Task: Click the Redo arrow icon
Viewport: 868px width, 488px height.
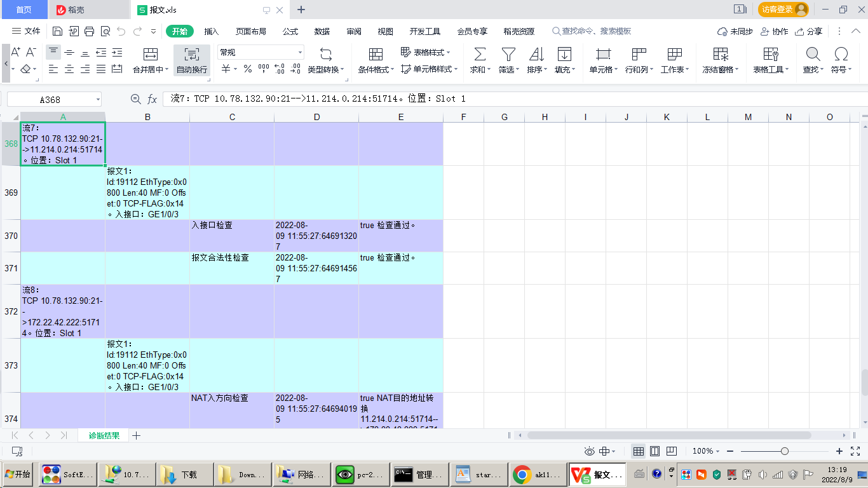Action: 138,31
